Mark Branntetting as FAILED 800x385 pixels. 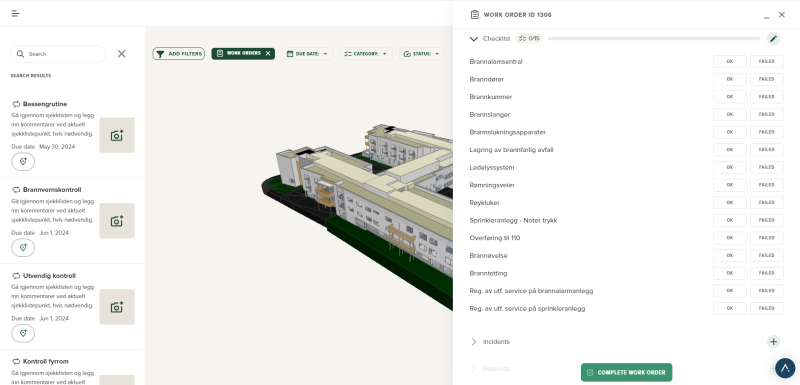[x=766, y=273]
